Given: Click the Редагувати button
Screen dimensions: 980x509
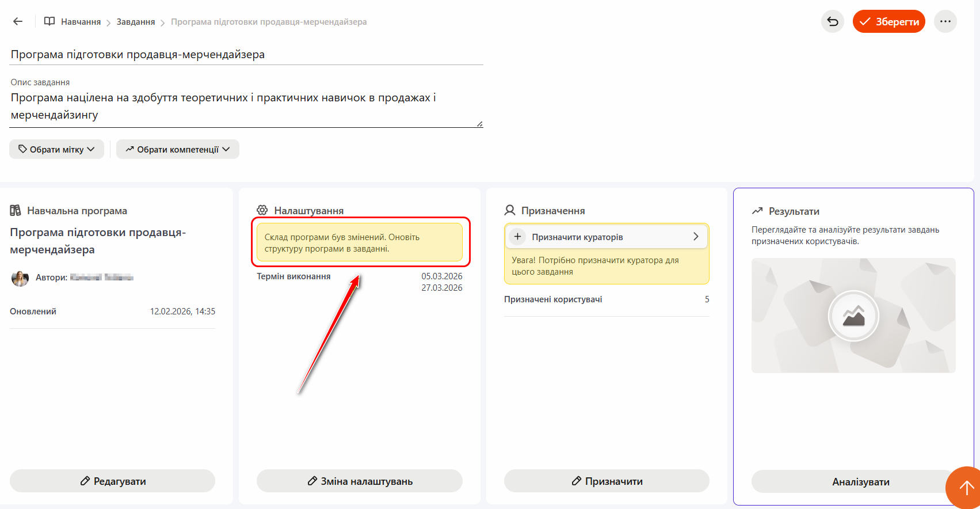Looking at the screenshot, I should point(112,481).
